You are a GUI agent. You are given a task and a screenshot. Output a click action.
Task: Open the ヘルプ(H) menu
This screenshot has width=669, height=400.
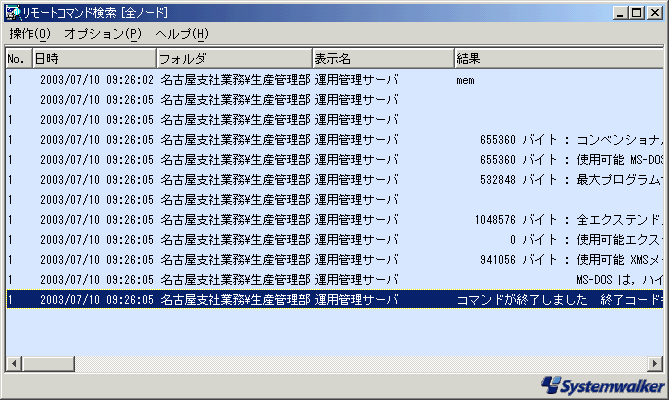pyautogui.click(x=182, y=34)
